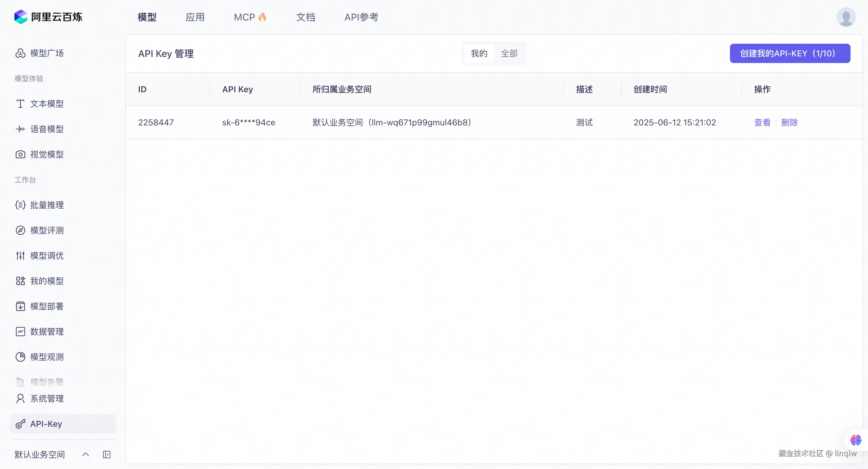Switch the filter to 全部

point(509,53)
